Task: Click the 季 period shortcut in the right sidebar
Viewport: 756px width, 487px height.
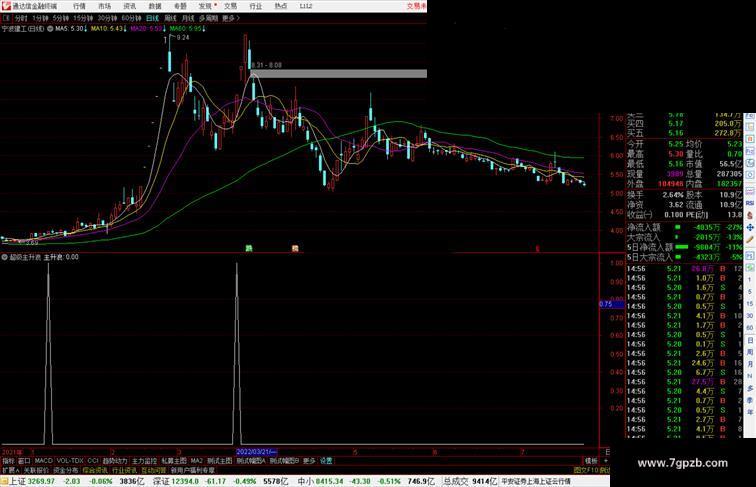Action: pyautogui.click(x=750, y=400)
